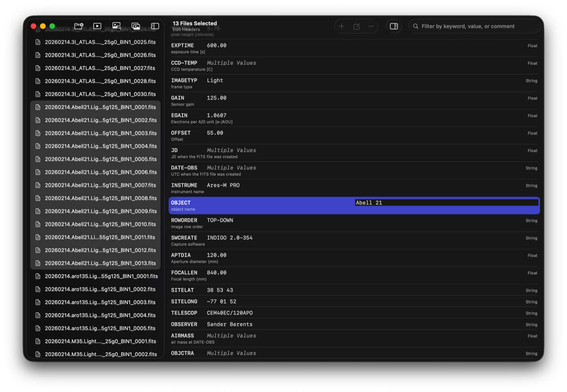Click the FOCALLEN 840.00 row
Image resolution: width=567 pixels, height=392 pixels.
[354, 275]
